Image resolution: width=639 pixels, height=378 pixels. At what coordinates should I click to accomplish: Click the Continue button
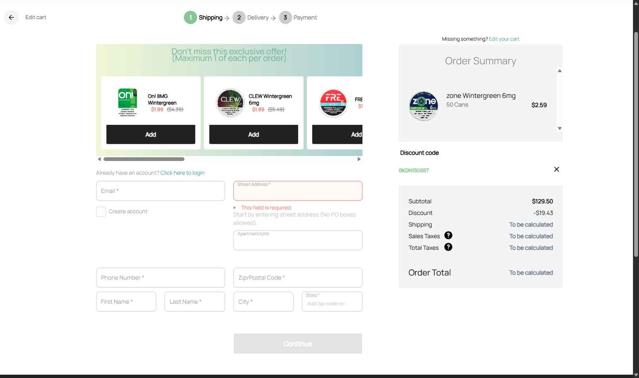298,343
